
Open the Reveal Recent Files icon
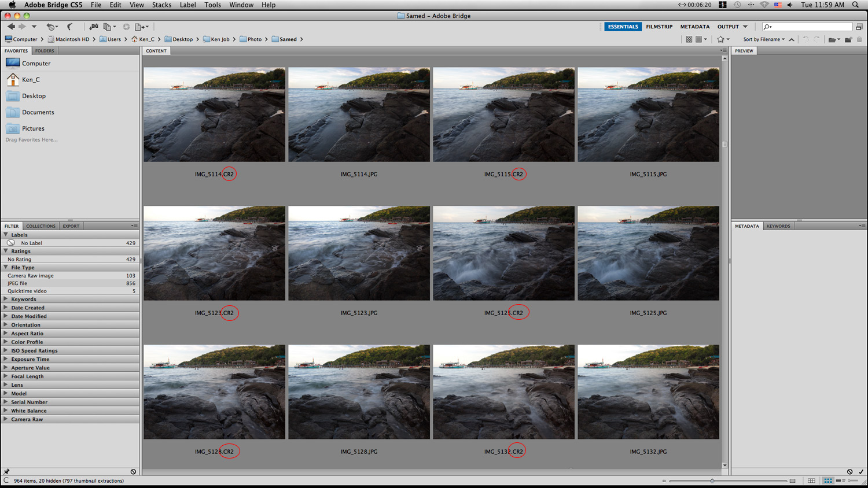pyautogui.click(x=51, y=27)
